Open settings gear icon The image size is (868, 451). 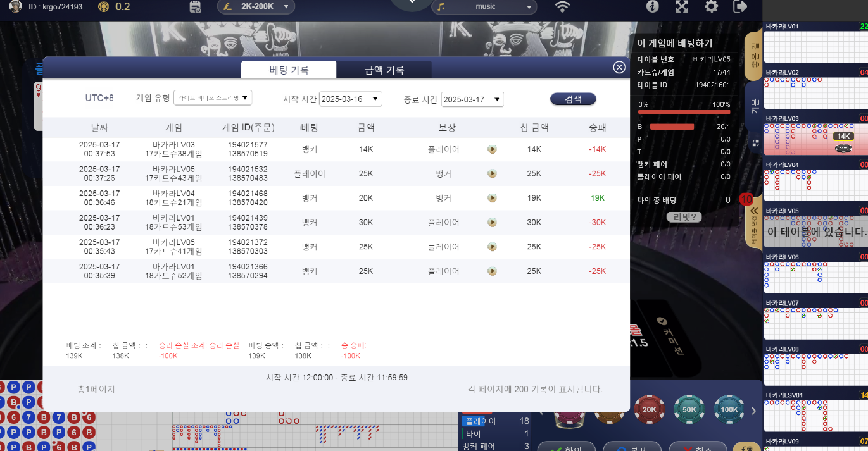point(711,7)
